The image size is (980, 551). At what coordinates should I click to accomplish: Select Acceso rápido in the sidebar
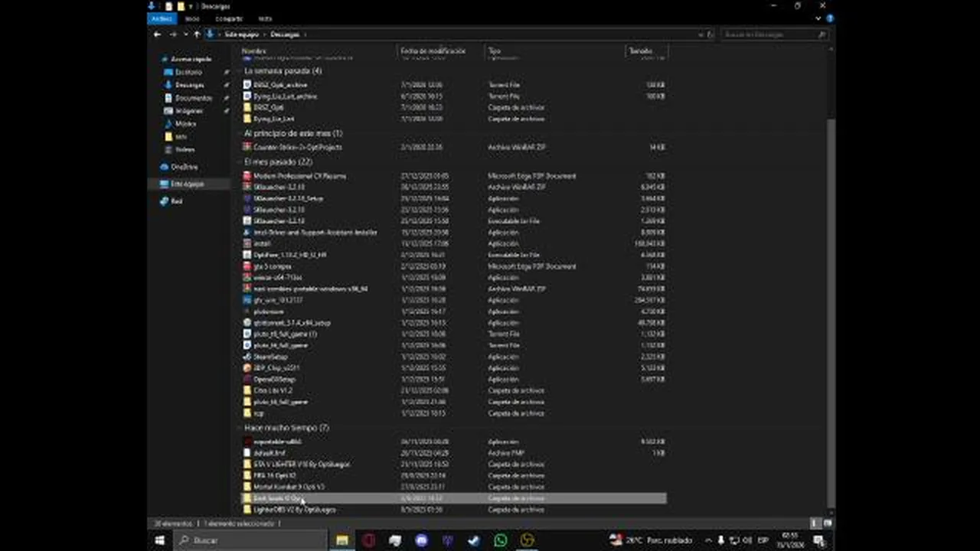pos(191,59)
